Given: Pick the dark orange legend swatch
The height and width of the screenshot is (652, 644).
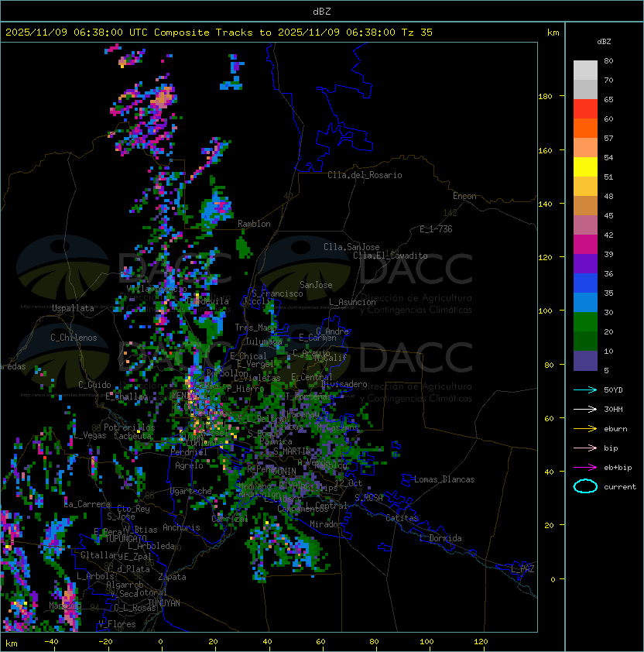Looking at the screenshot, I should point(585,129).
